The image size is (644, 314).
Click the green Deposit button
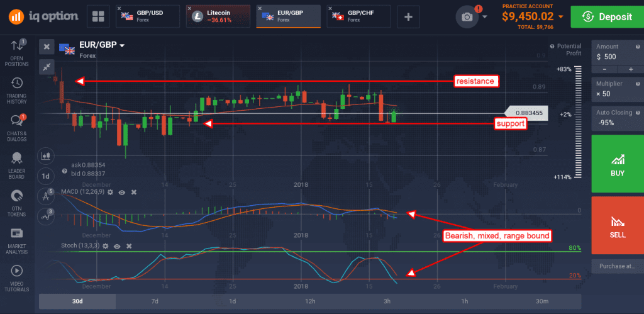tap(608, 17)
